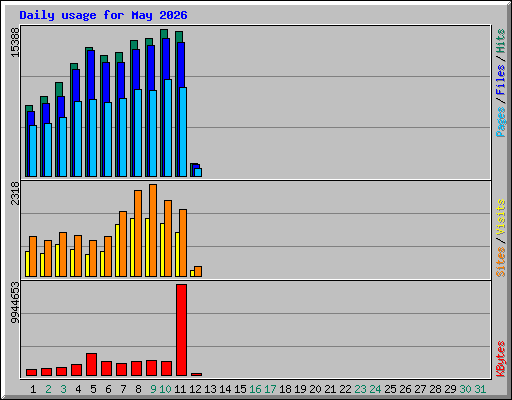
Task: Click day 4 on the x-axis
Action: click(x=78, y=389)
